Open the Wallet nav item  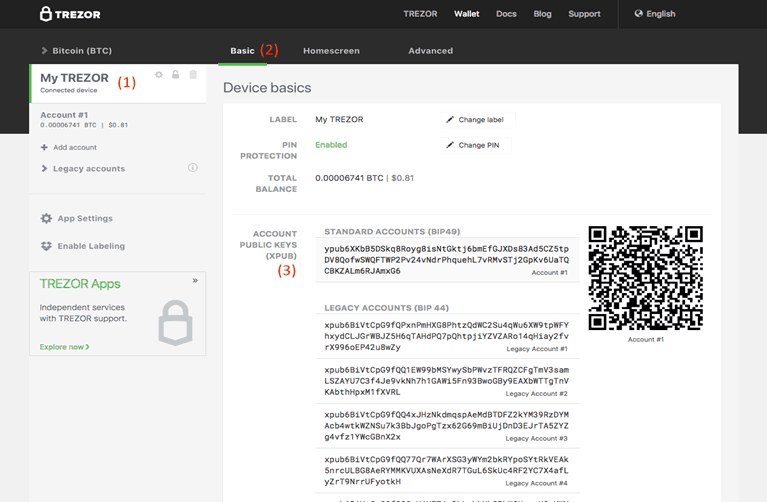[467, 14]
